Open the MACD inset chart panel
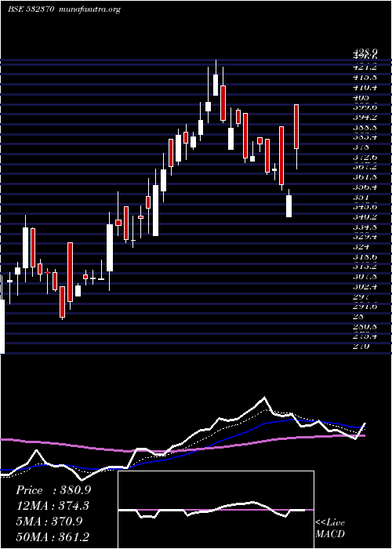The width and height of the screenshot is (392, 549). click(216, 510)
